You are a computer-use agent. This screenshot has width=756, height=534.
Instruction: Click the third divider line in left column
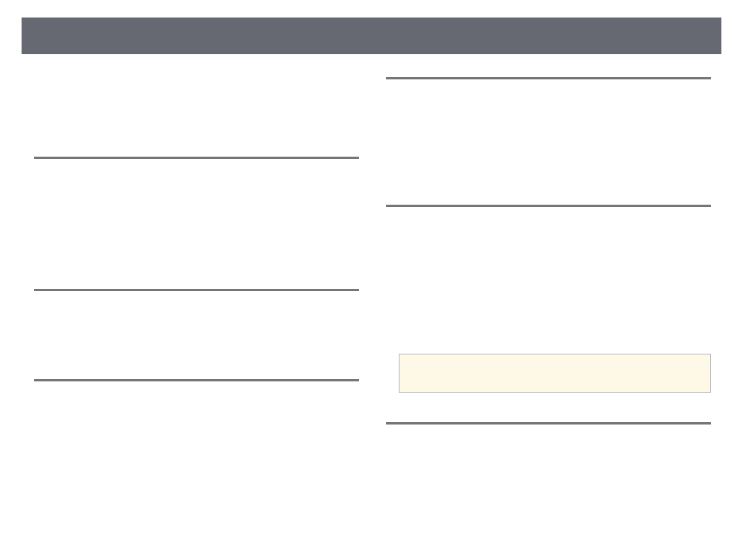[x=197, y=380]
